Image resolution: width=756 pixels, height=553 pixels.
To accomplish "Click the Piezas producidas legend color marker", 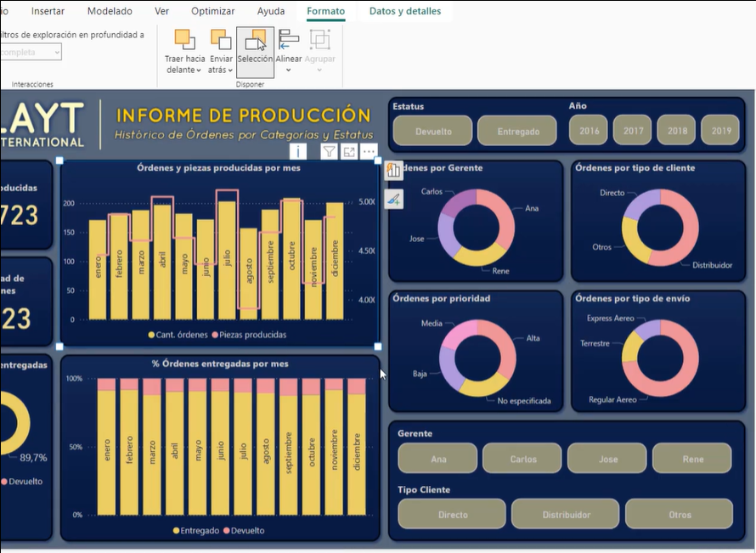I will click(216, 335).
